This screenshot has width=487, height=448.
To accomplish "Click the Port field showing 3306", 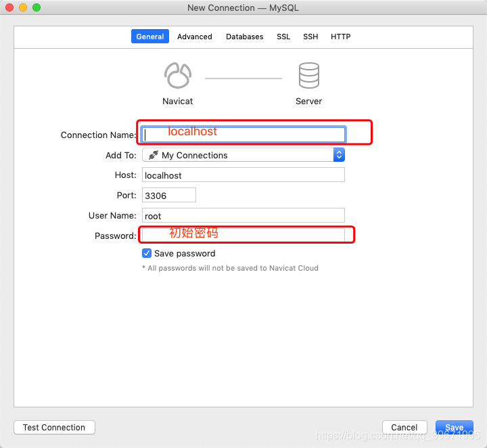I will 169,195.
